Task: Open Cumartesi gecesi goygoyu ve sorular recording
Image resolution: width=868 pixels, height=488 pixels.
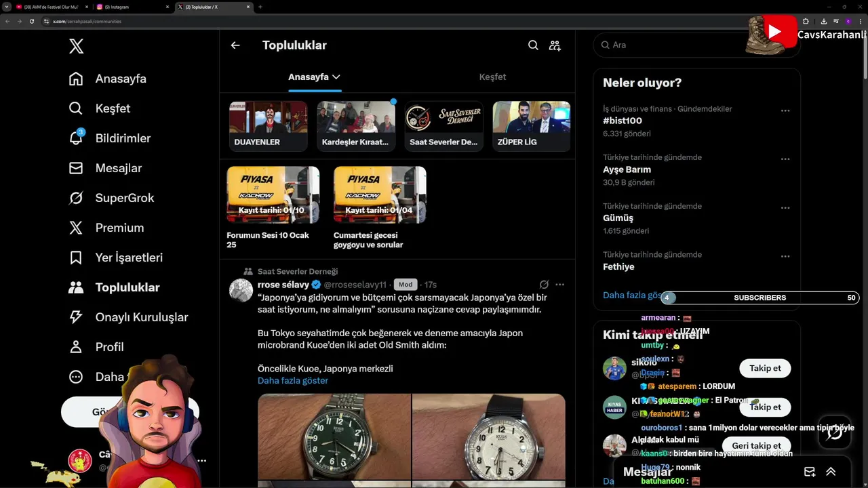Action: tap(380, 208)
